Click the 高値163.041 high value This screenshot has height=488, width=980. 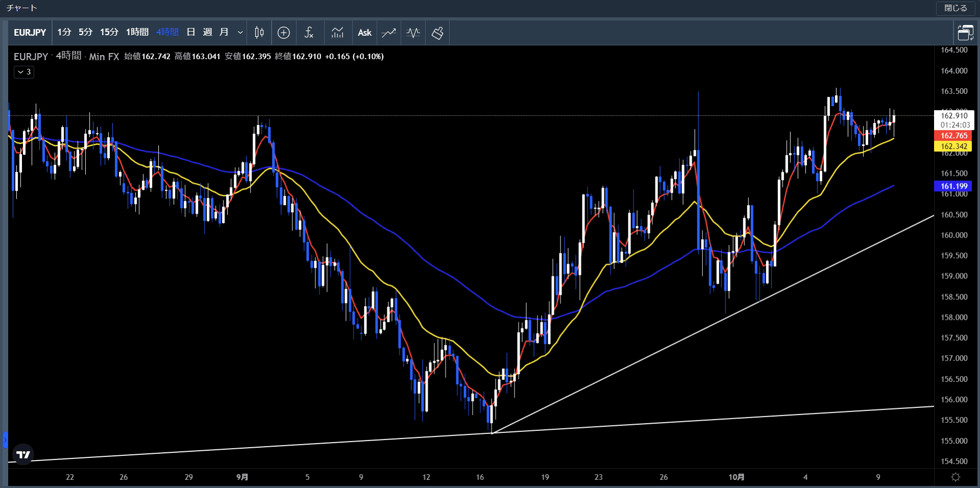(x=198, y=57)
